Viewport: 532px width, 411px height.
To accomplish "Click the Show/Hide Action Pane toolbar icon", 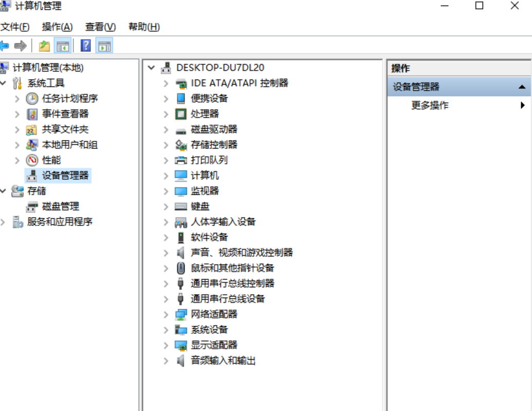I will pos(104,46).
